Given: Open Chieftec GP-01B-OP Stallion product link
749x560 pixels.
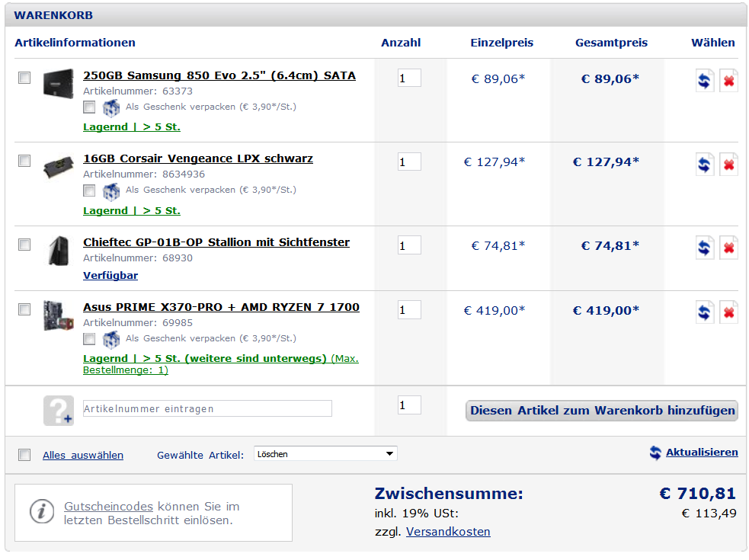Looking at the screenshot, I should click(x=216, y=242).
